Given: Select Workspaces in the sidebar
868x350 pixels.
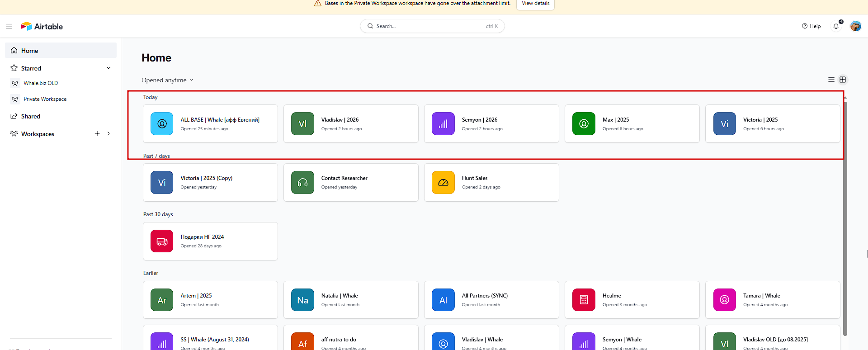Looking at the screenshot, I should coord(38,134).
